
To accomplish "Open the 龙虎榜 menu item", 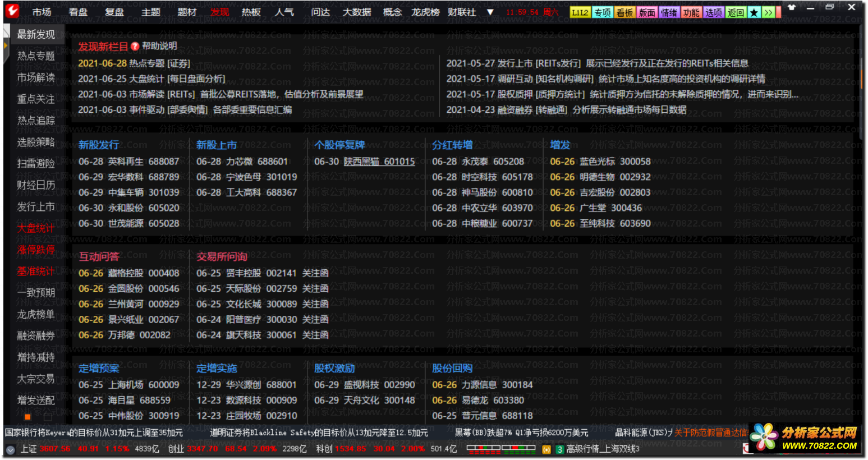I will (x=425, y=12).
